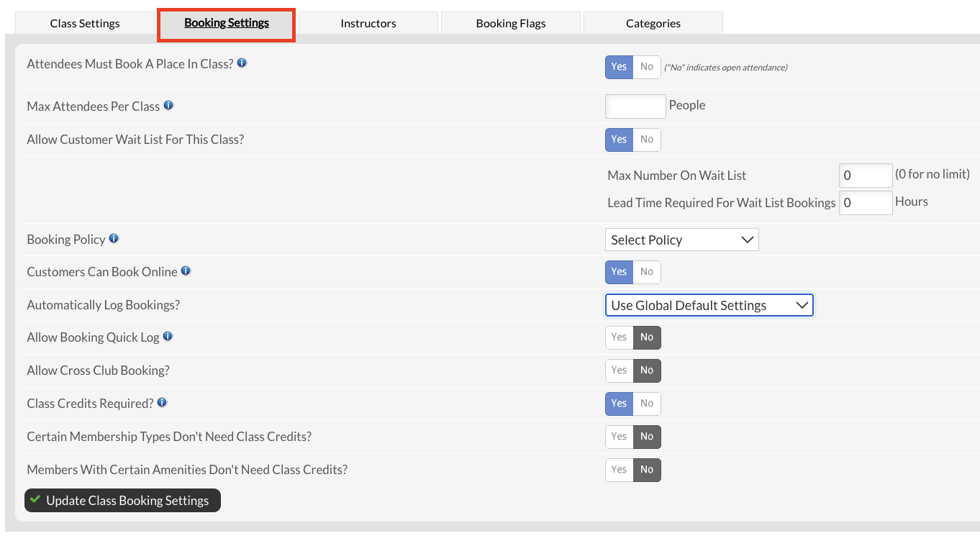Select Yes for Allow Customer Wait List
This screenshot has height=541, width=980.
(619, 140)
